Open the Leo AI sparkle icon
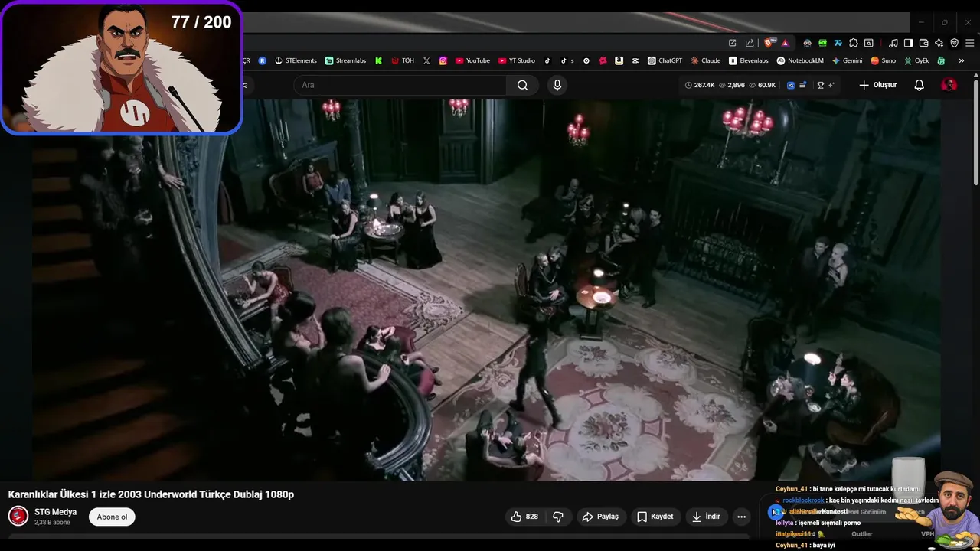980x551 pixels. click(x=939, y=43)
